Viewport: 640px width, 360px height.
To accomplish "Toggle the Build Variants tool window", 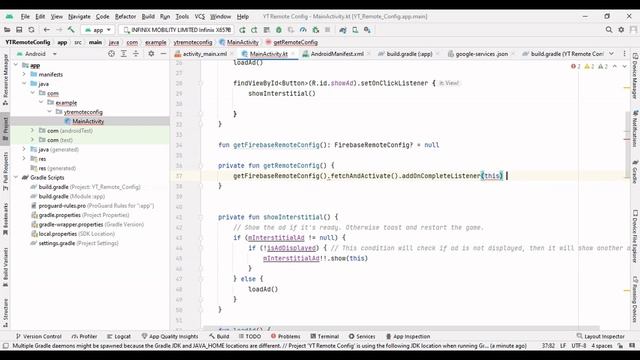I will pyautogui.click(x=5, y=267).
